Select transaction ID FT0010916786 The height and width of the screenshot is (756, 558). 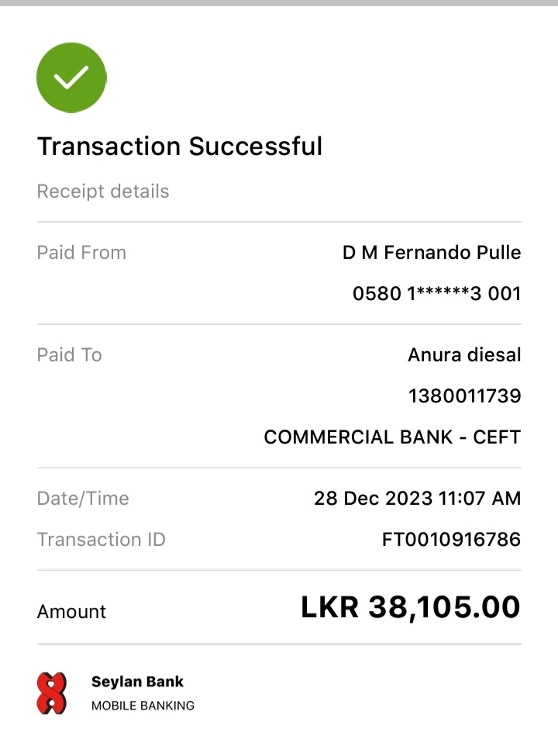pos(451,540)
